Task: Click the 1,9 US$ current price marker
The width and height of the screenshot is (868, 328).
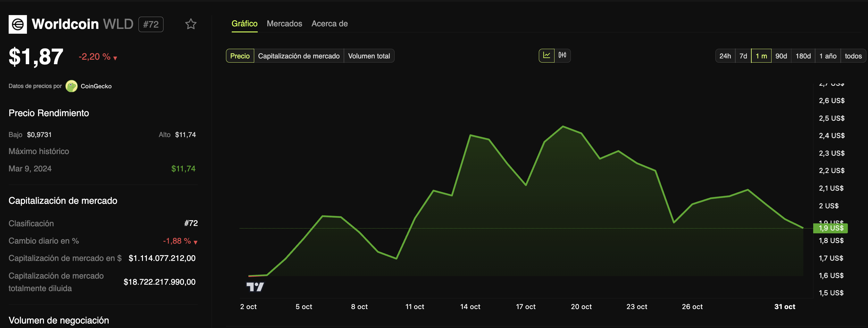Action: (x=830, y=228)
